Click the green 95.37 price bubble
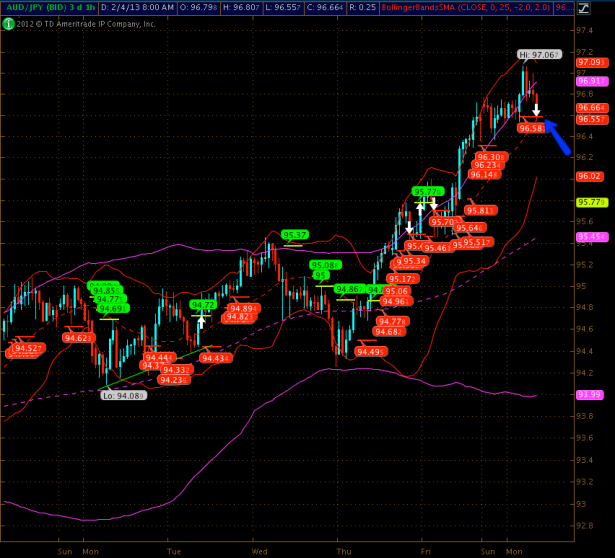Screen dimensions: 615x558 294,235
